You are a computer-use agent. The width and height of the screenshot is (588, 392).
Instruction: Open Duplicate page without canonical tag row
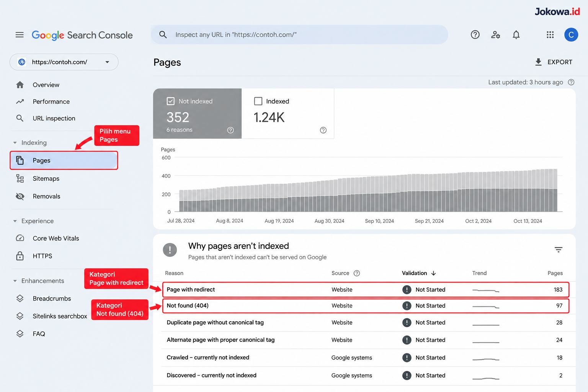click(x=368, y=323)
